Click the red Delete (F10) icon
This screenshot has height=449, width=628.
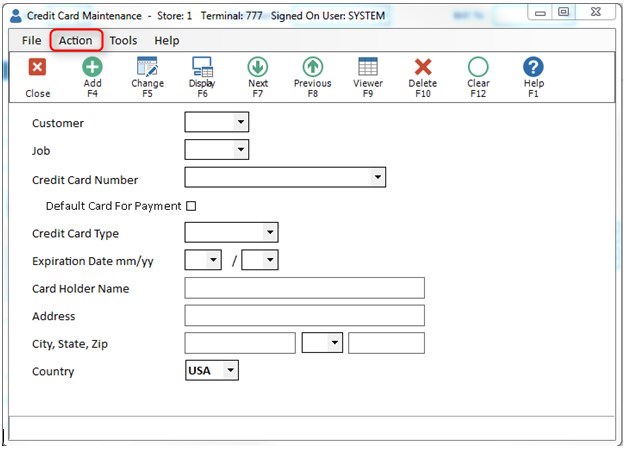[x=423, y=68]
